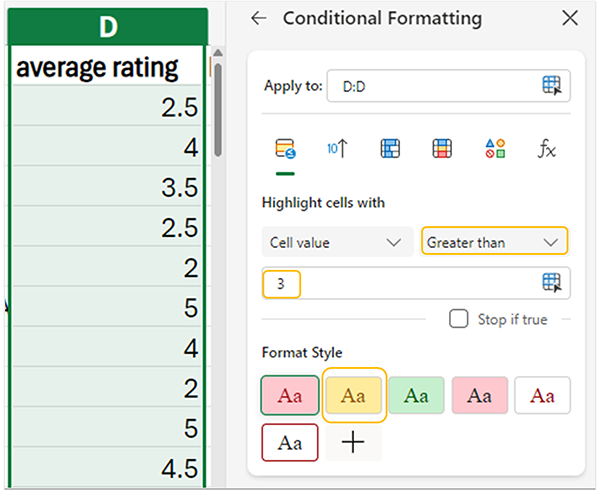Select the Highlight cells rule type icon
Viewport: 600px width, 495px height.
286,149
